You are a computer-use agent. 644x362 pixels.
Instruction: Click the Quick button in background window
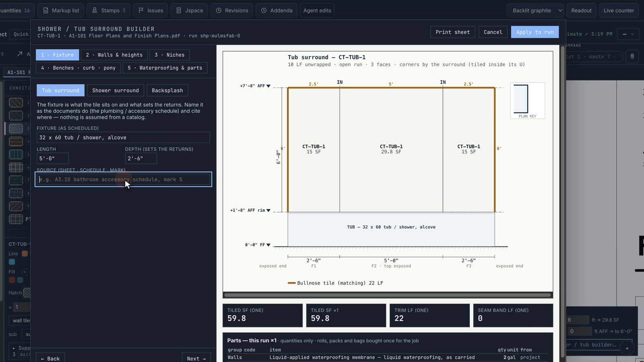21,34
